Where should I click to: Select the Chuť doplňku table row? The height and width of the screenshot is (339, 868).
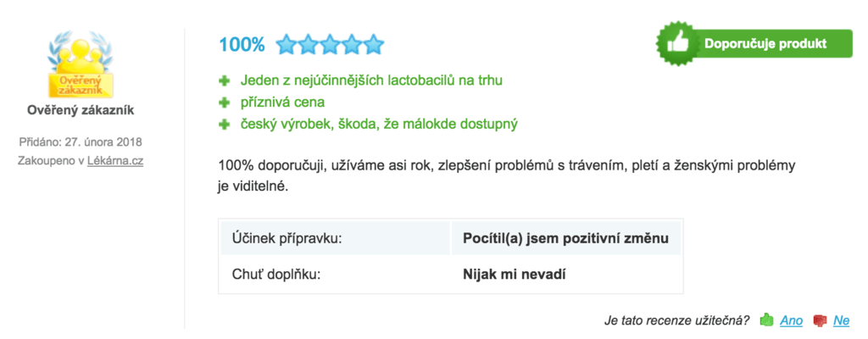pyautogui.click(x=451, y=274)
